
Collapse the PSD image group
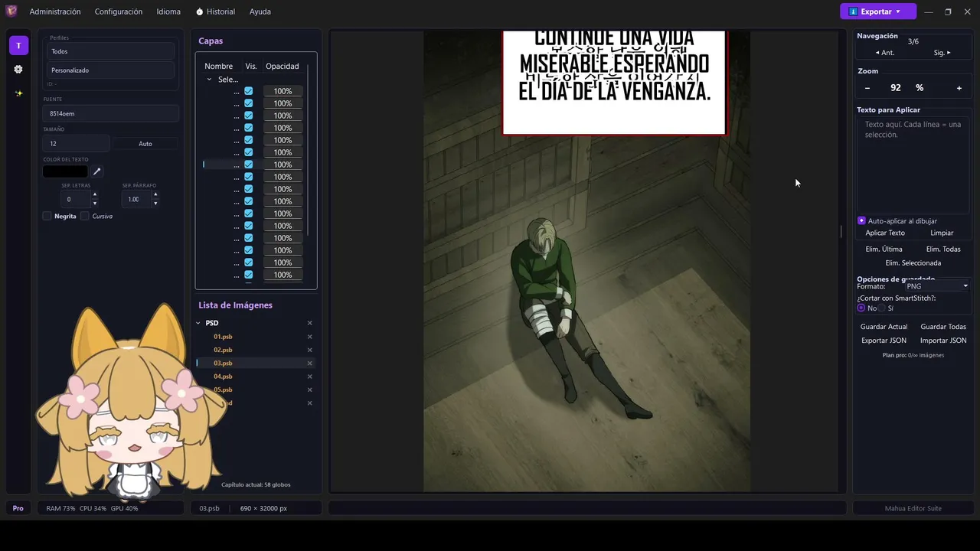198,323
